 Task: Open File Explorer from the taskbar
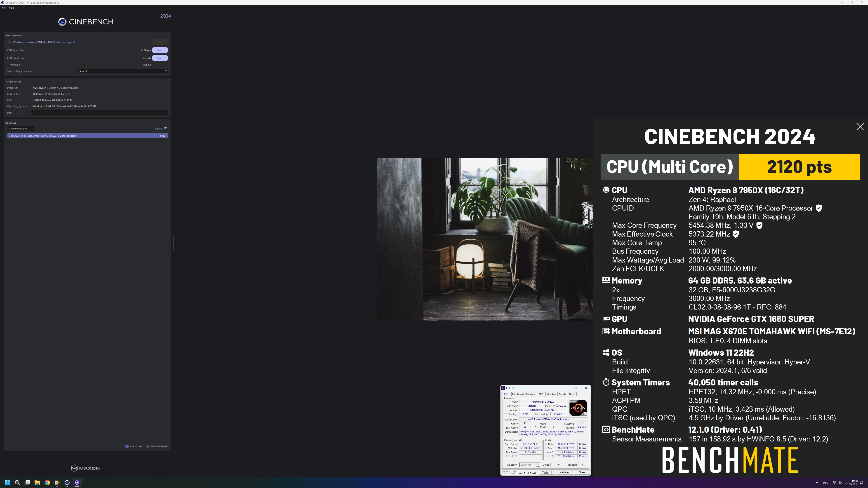(x=37, y=483)
